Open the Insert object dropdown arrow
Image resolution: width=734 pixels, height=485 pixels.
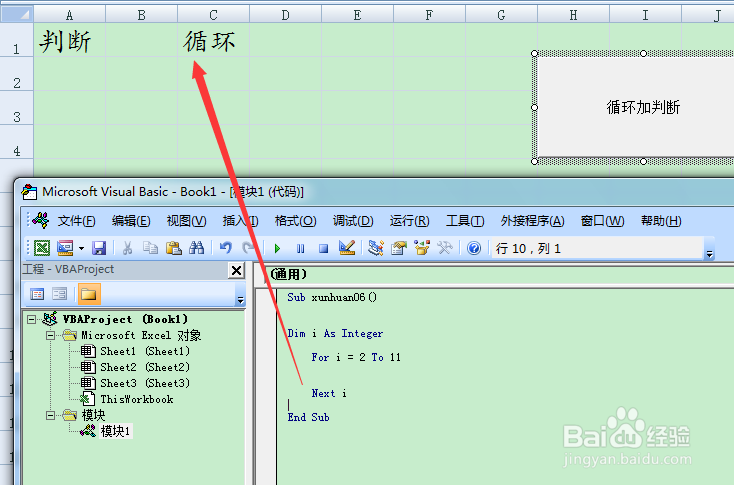[81, 248]
